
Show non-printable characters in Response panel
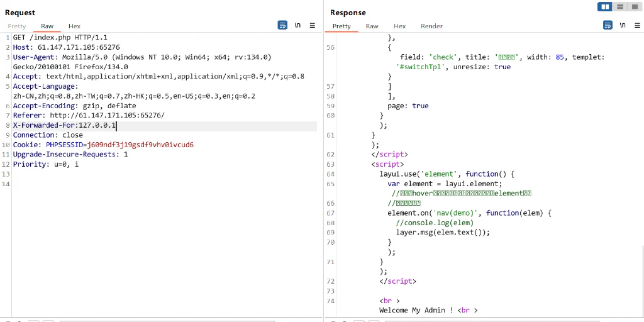(x=623, y=25)
